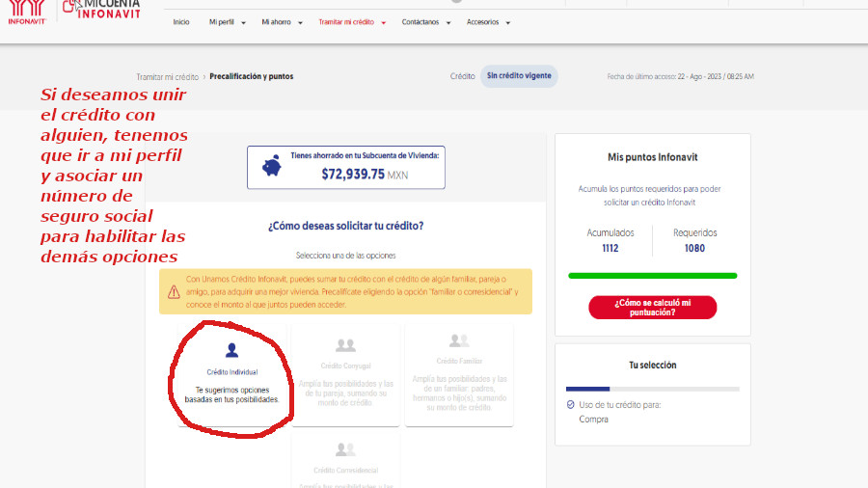Image resolution: width=868 pixels, height=488 pixels.
Task: Click the check mark next to Uso de tu crédito
Action: tap(571, 405)
